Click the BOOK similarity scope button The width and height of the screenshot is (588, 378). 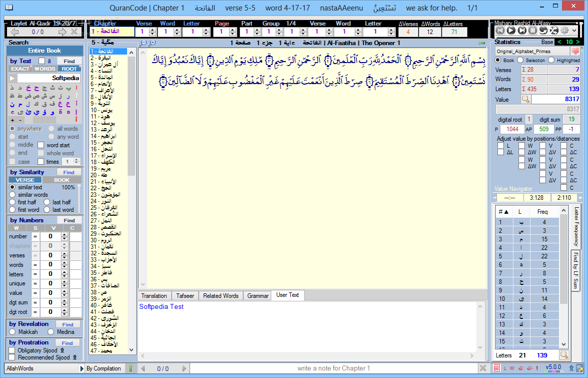tap(62, 180)
